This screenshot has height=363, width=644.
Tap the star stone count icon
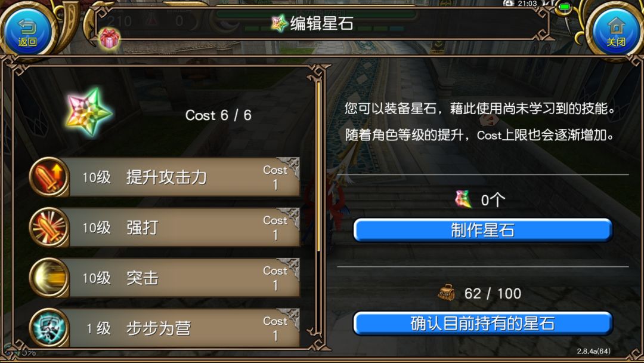(463, 199)
